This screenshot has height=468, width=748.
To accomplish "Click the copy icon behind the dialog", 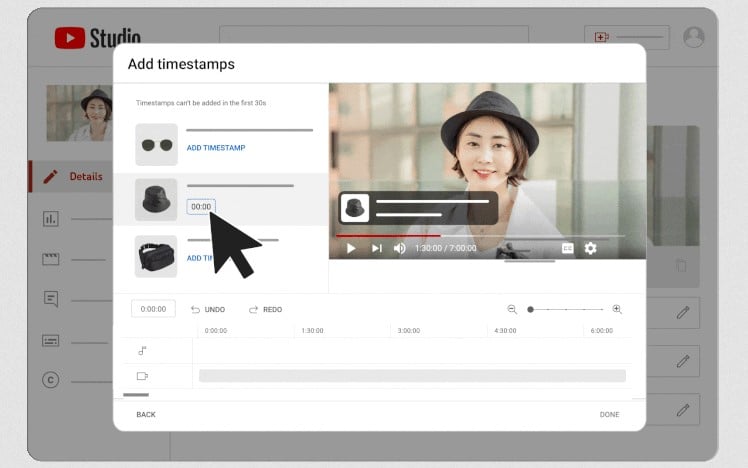I will 681,265.
